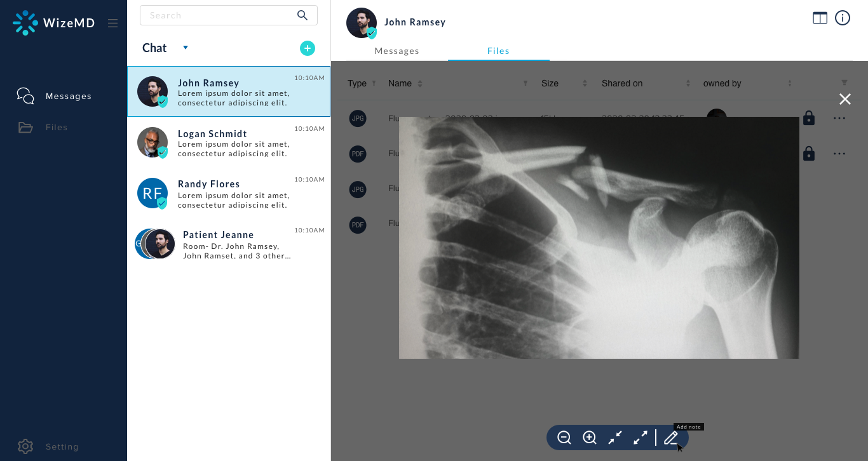This screenshot has width=868, height=461.
Task: Sort by the Shared on column
Action: click(688, 83)
